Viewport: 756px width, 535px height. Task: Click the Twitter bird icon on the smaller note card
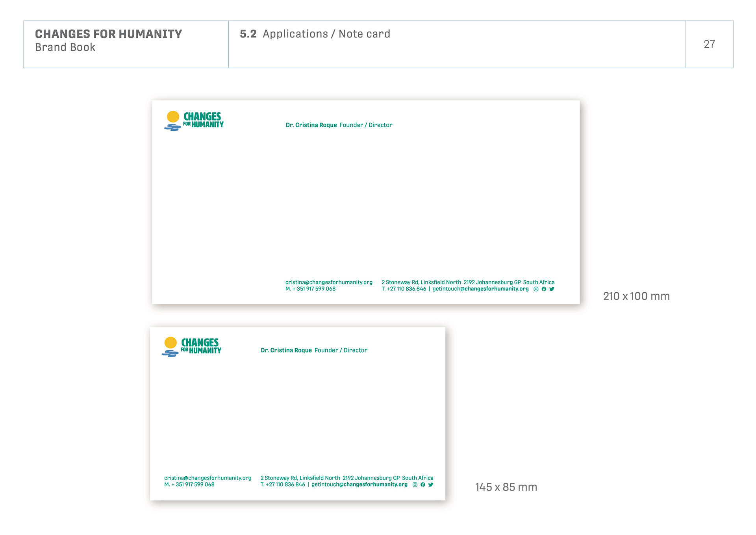[431, 485]
